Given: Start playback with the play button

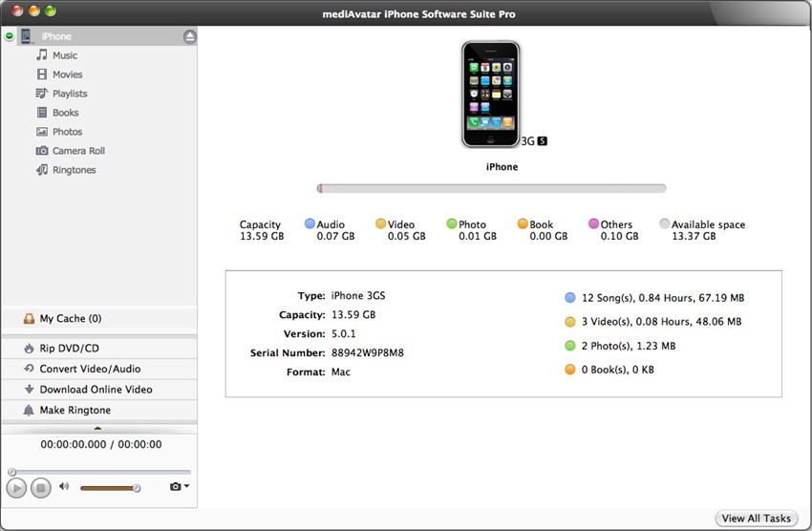Looking at the screenshot, I should (16, 487).
